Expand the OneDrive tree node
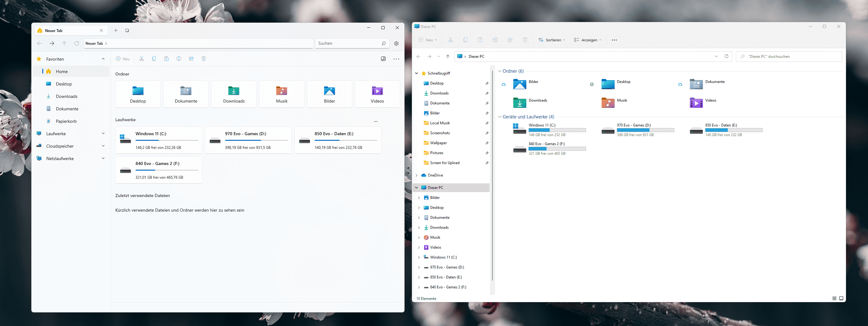 click(417, 175)
